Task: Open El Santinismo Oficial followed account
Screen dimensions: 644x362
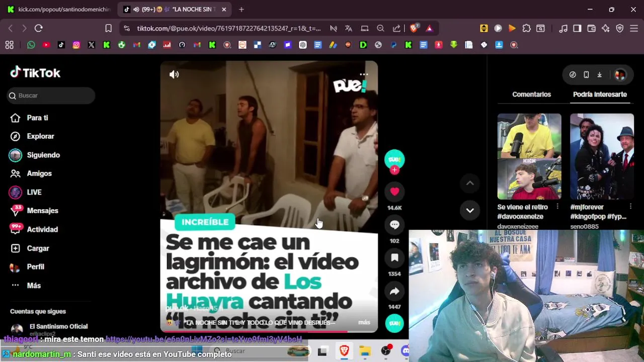Action: (50, 329)
